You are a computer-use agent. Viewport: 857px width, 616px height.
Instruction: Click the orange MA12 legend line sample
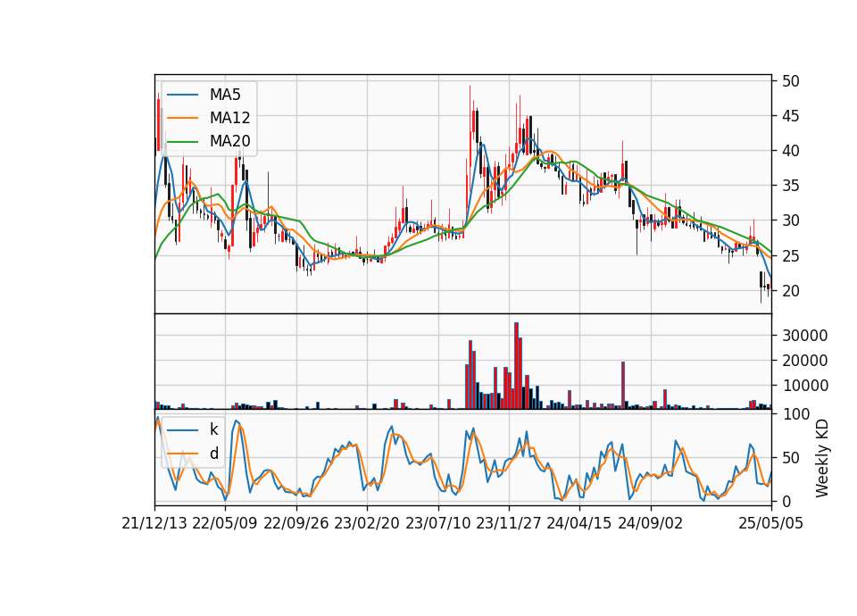pos(182,118)
